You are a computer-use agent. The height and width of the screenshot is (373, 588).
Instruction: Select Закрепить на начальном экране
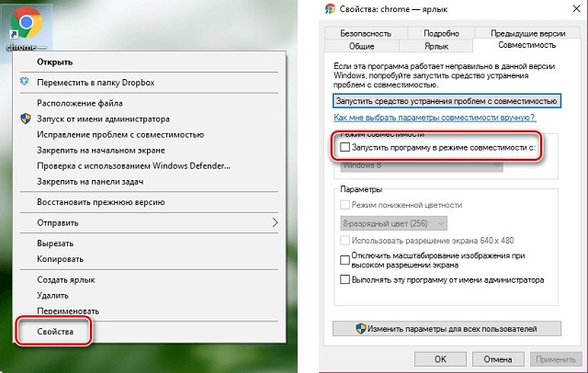point(149,151)
